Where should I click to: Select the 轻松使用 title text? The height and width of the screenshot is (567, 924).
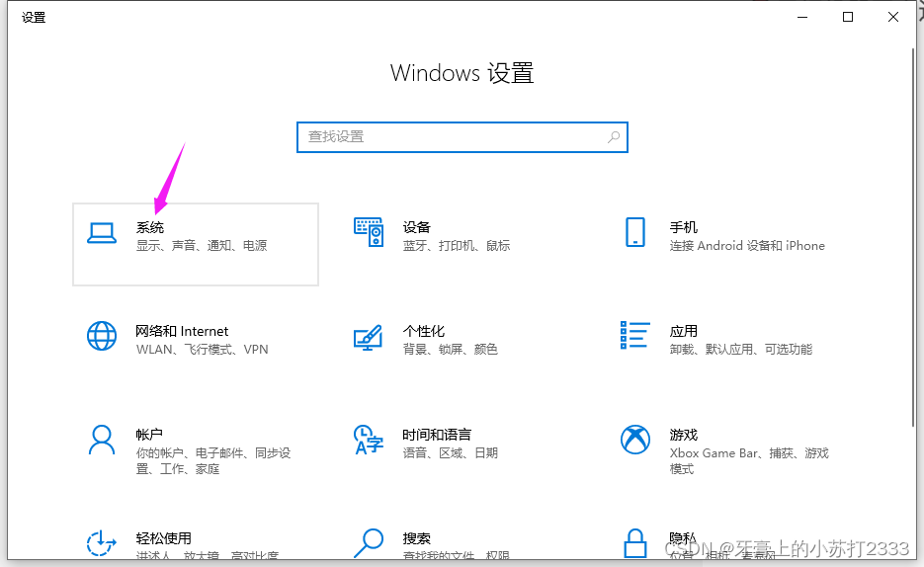pos(163,538)
